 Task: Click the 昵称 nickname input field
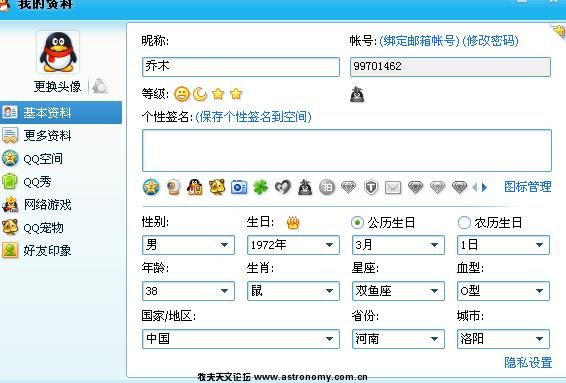(241, 67)
